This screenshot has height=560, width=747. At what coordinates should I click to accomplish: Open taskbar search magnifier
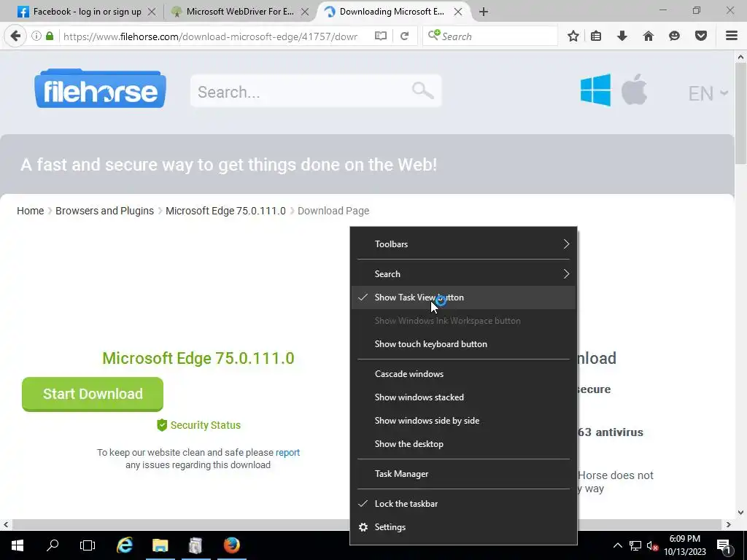coord(53,545)
